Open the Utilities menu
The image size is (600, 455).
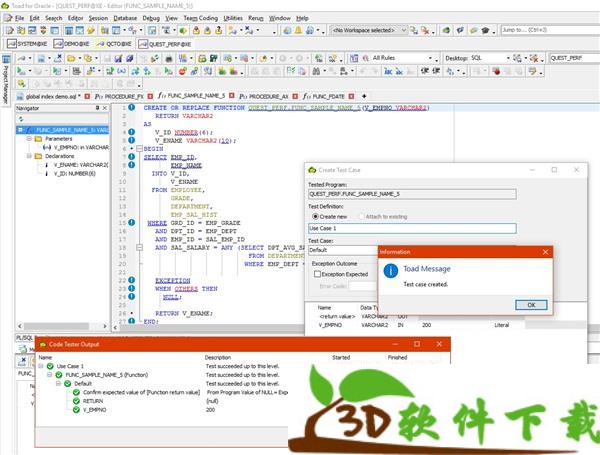[233, 18]
